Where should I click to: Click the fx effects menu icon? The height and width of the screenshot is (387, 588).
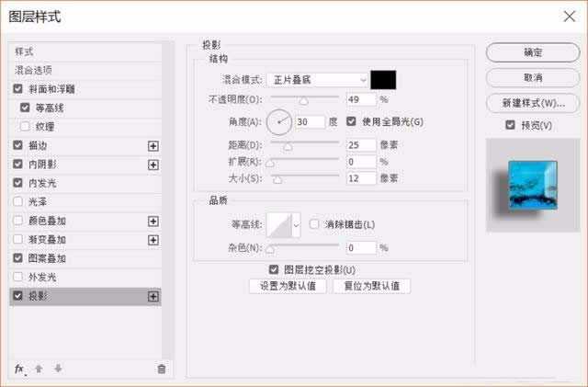pos(19,369)
